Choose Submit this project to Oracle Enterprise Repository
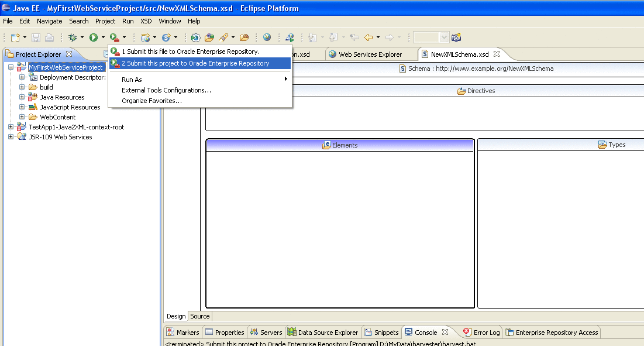Screen dimensions: 644x346 click(201, 63)
